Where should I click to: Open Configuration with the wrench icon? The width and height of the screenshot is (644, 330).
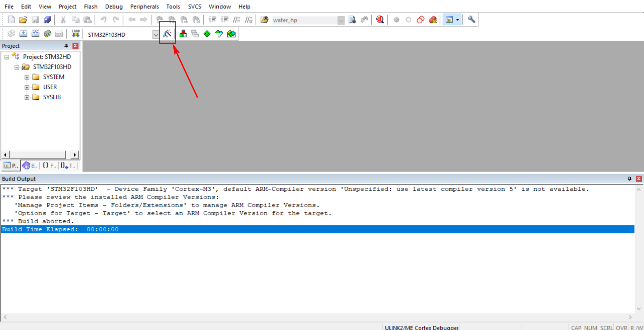pos(471,20)
